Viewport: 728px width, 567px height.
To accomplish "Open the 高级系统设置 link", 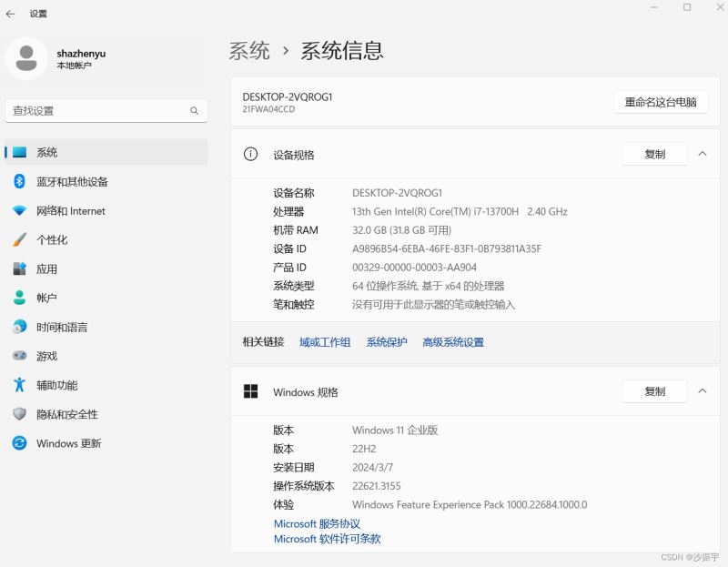I will tap(453, 342).
